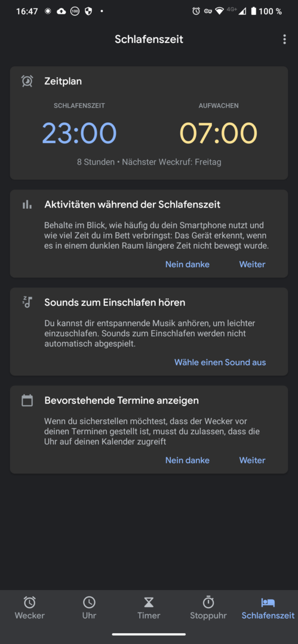Screen dimensions: 298x644
Task: Switch to the Uhr tab
Action: click(x=90, y=608)
